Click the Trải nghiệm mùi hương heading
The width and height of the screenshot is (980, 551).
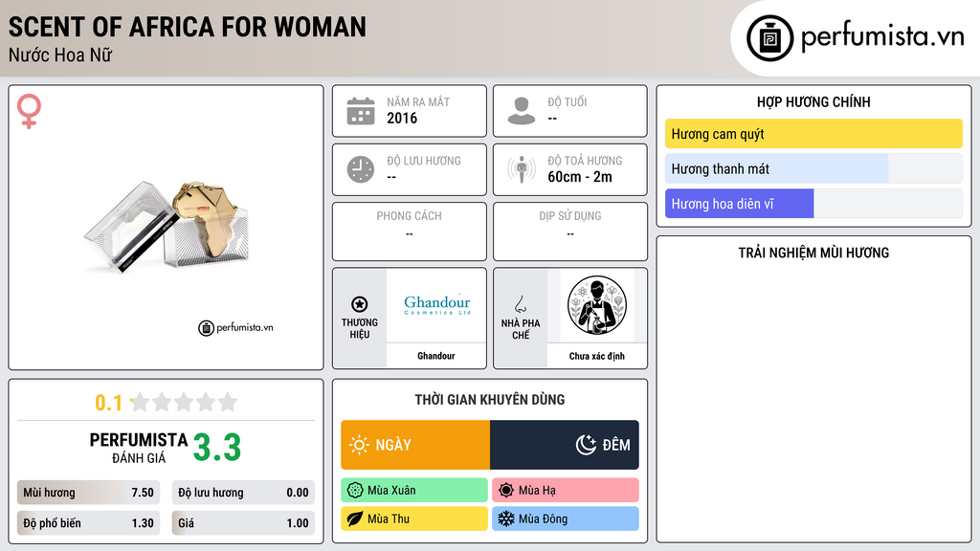(813, 253)
